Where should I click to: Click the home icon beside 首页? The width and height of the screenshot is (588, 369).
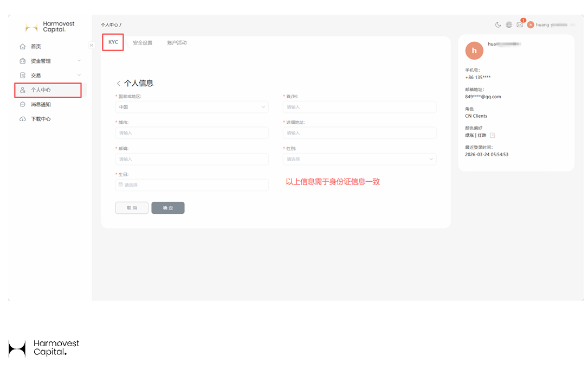tap(23, 47)
